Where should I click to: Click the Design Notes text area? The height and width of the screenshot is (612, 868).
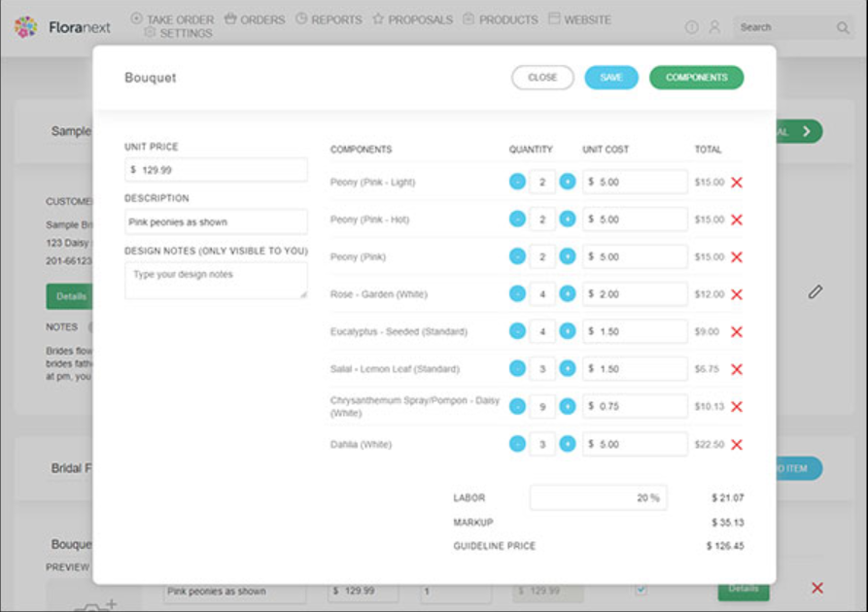[216, 280]
